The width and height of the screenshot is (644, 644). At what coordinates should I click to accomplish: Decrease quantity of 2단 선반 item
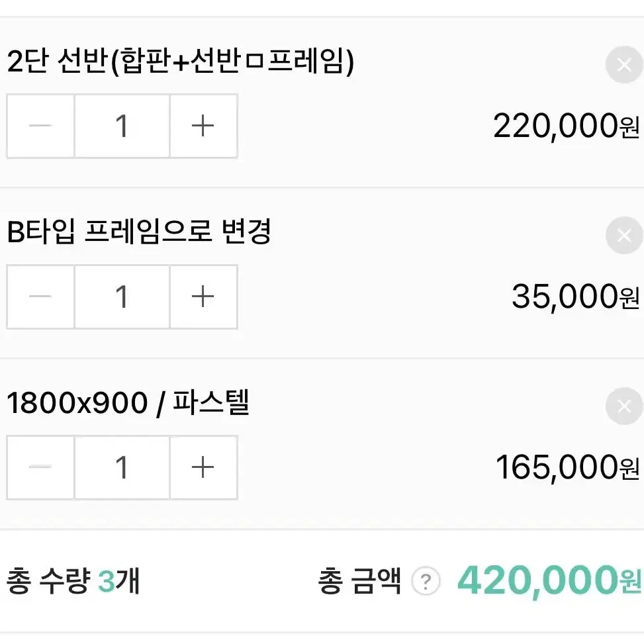(x=40, y=126)
